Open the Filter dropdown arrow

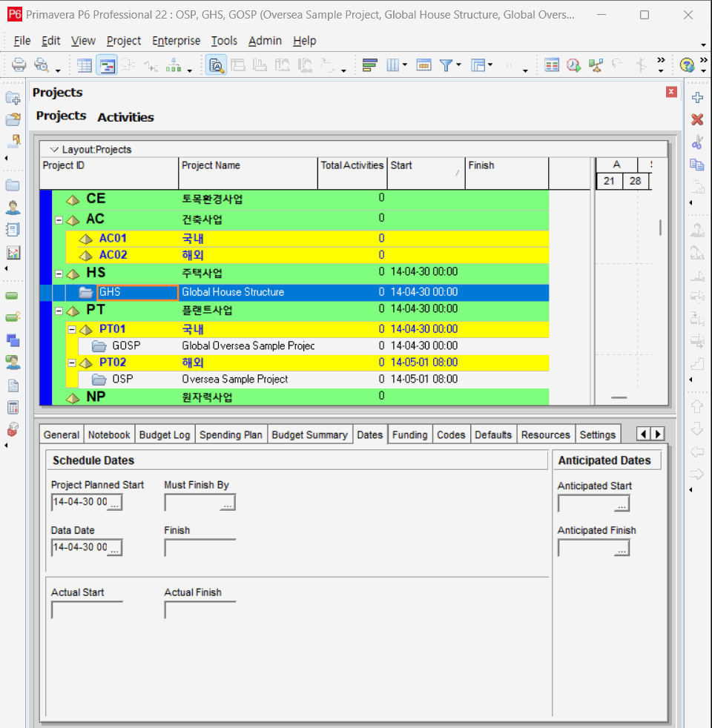tap(459, 65)
